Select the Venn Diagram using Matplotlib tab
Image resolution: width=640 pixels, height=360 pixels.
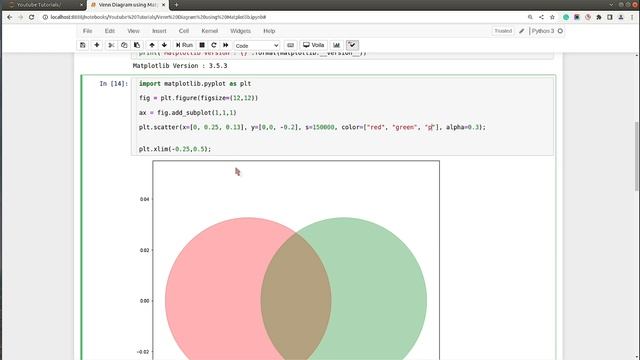128,5
